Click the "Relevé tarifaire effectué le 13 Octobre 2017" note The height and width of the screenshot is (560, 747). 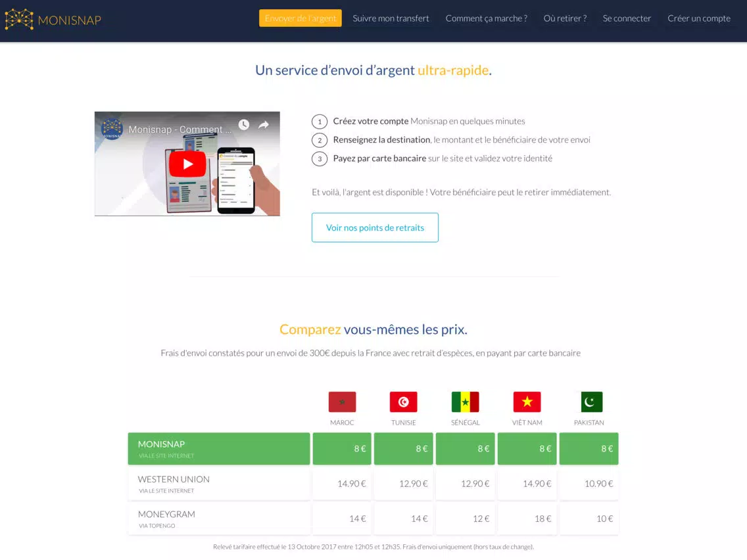tap(373, 547)
